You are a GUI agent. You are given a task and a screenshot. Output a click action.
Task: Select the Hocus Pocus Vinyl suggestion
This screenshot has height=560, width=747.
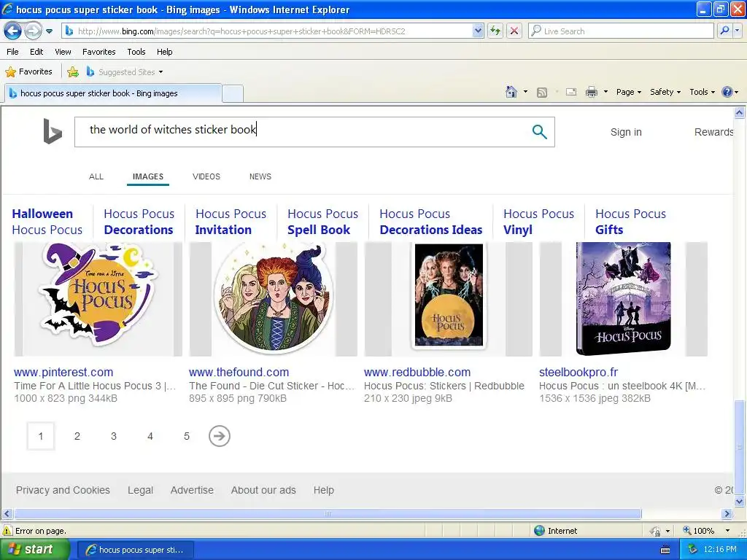538,222
